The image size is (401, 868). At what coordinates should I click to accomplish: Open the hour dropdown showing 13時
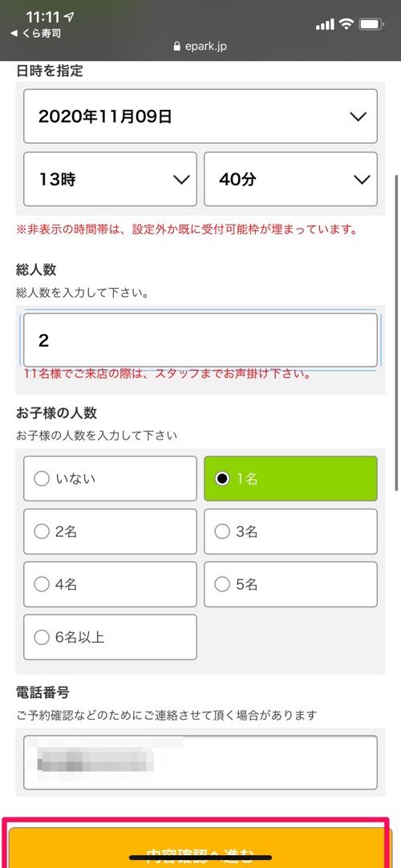(110, 179)
